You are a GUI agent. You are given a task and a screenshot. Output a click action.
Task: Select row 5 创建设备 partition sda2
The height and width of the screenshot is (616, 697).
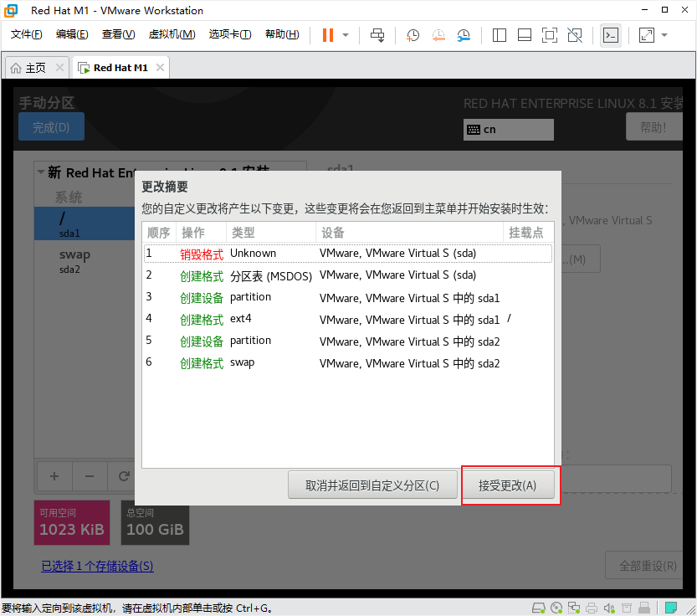[x=348, y=341]
